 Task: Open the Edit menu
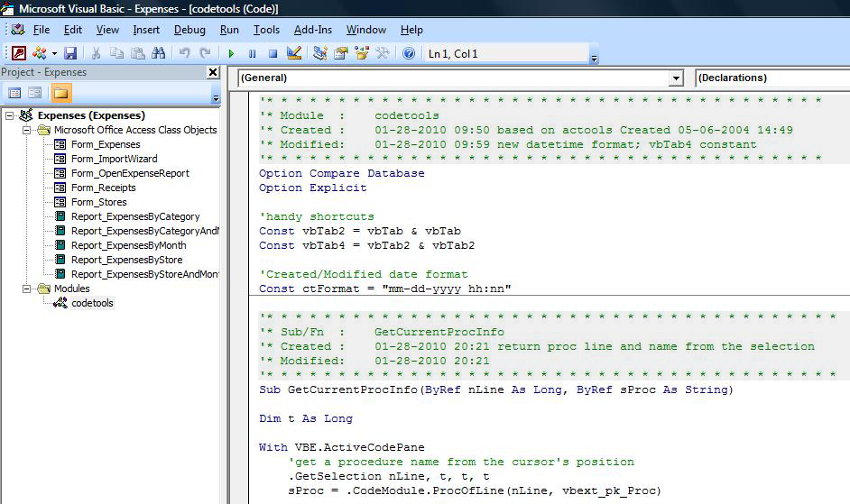pyautogui.click(x=73, y=30)
